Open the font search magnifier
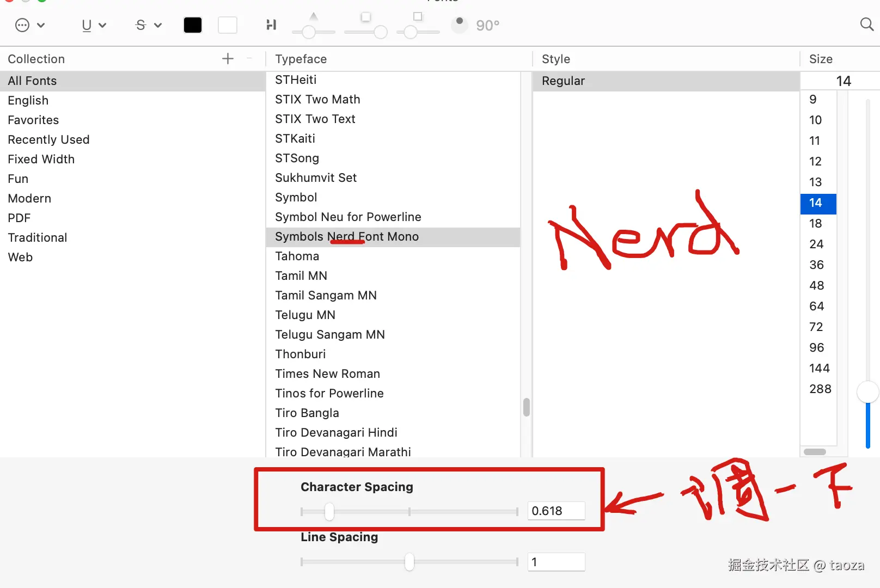Screen dimensions: 880x588 pyautogui.click(x=866, y=24)
